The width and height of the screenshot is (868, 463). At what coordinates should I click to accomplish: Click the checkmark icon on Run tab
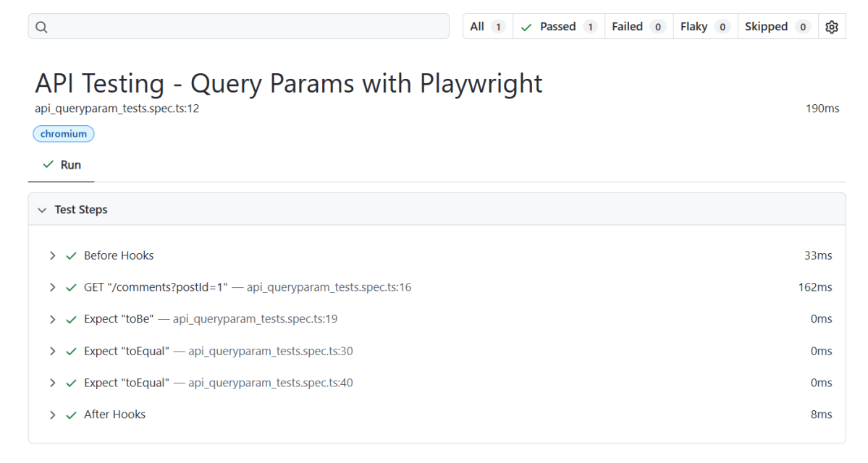[x=49, y=165]
